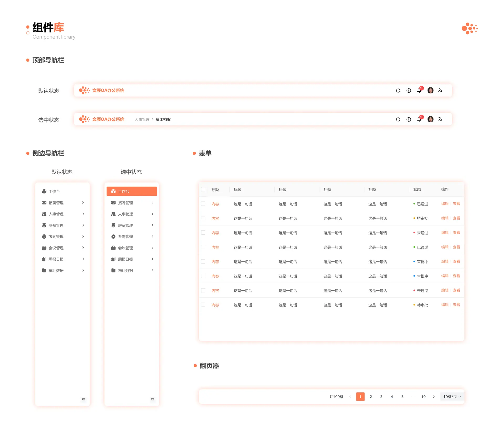Collapse default sidebar using bottom fold icon
This screenshot has height=426, width=504.
coord(83,400)
